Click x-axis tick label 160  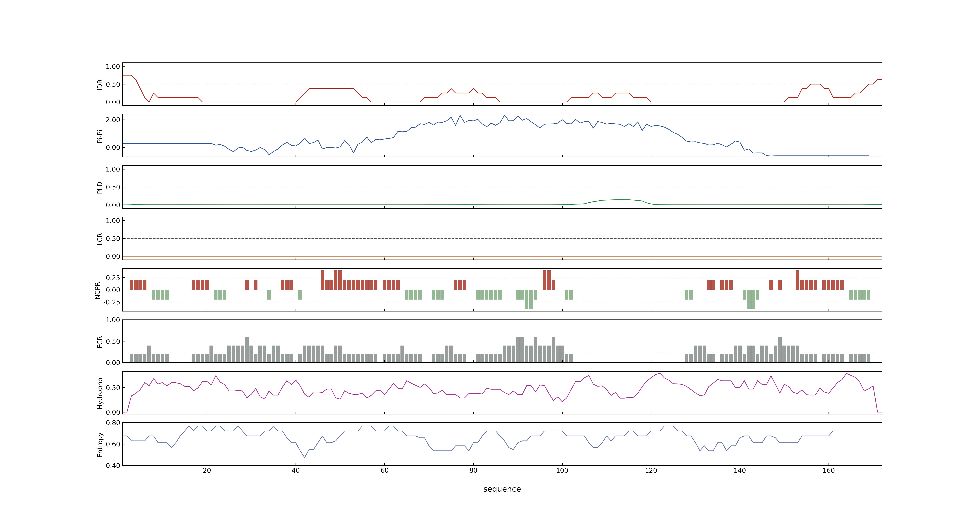tap(829, 470)
